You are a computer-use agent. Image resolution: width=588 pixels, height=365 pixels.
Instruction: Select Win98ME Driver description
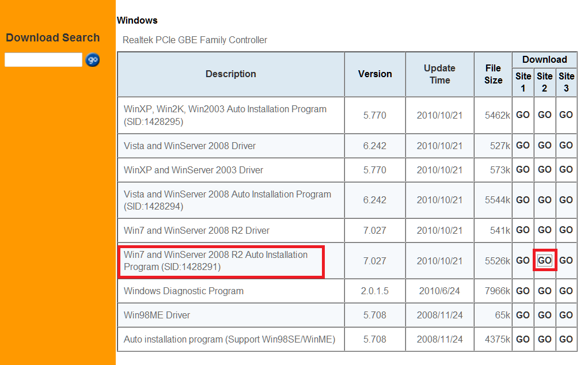click(x=157, y=315)
